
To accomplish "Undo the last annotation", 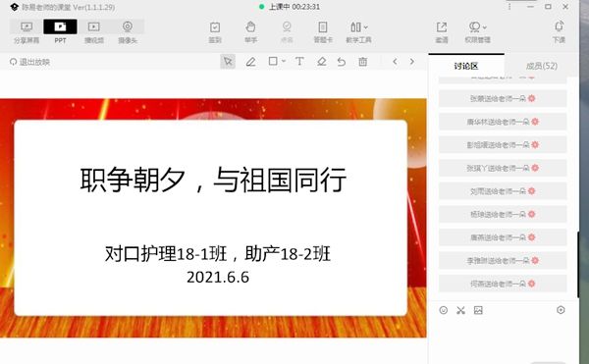I will coord(342,62).
